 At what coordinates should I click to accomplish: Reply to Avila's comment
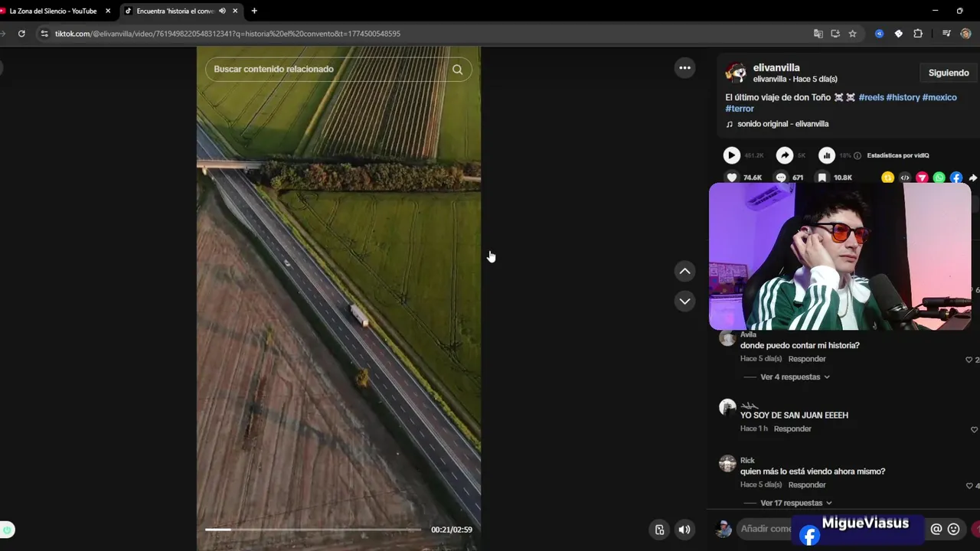(x=807, y=359)
